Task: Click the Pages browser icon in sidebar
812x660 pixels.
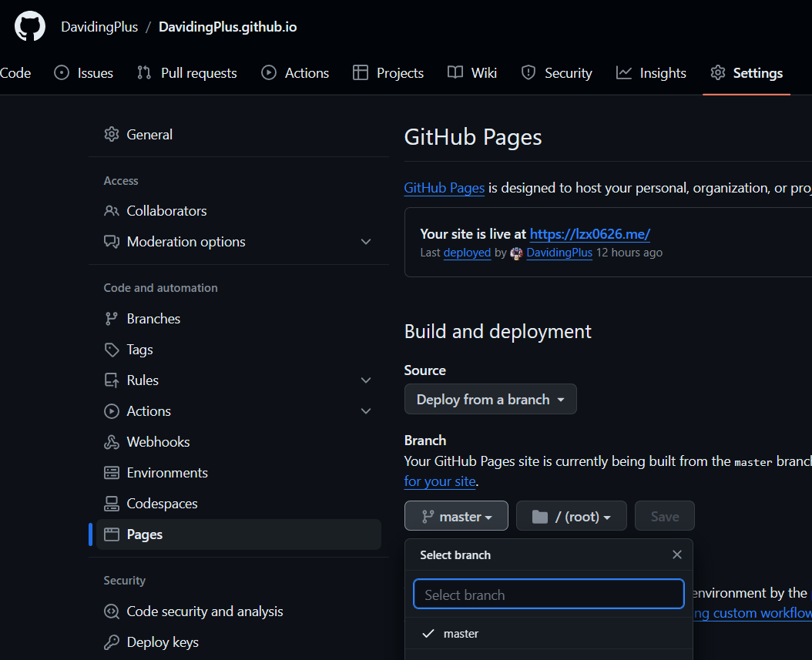Action: click(112, 534)
